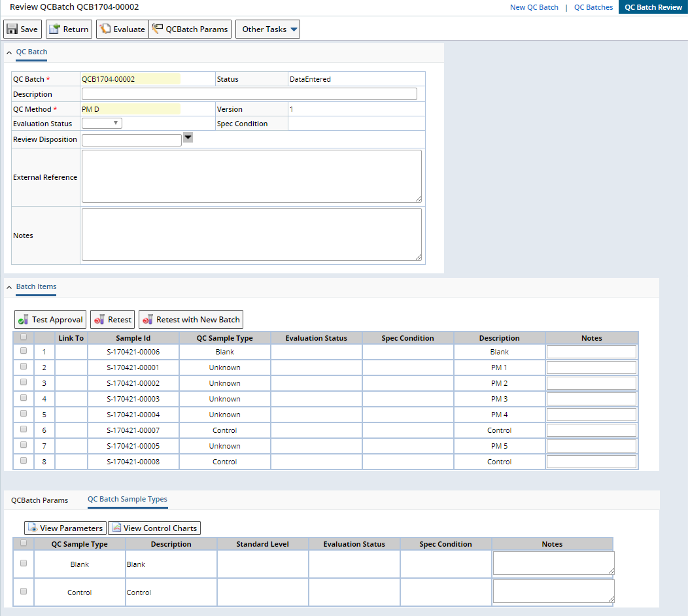Click the Notes field for Blank batch item

(591, 352)
